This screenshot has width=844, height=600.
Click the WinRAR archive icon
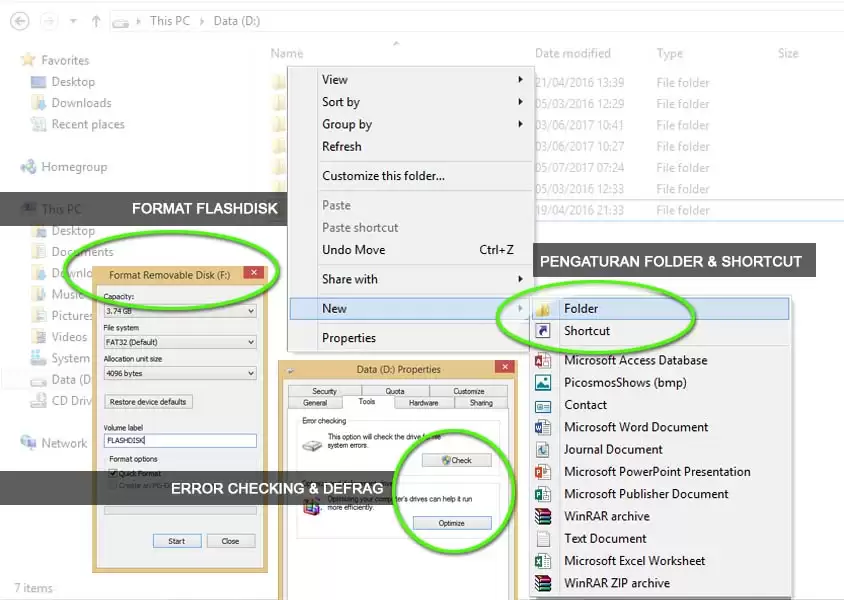point(543,517)
